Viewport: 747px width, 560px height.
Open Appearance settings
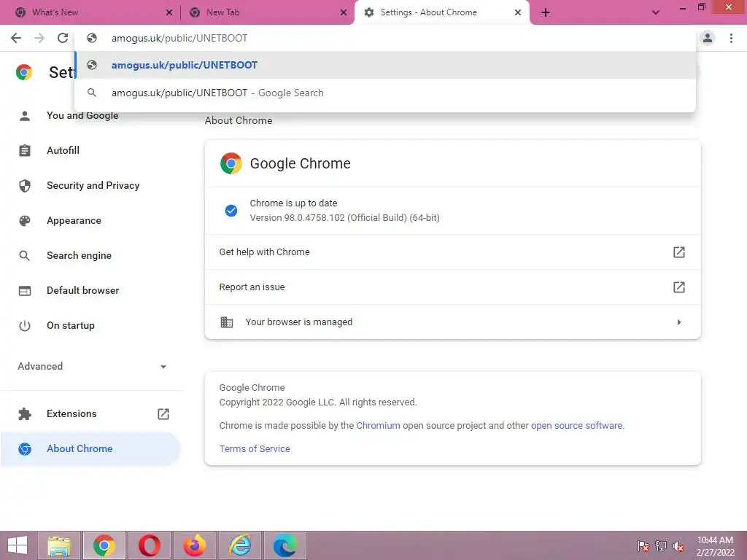click(x=74, y=220)
